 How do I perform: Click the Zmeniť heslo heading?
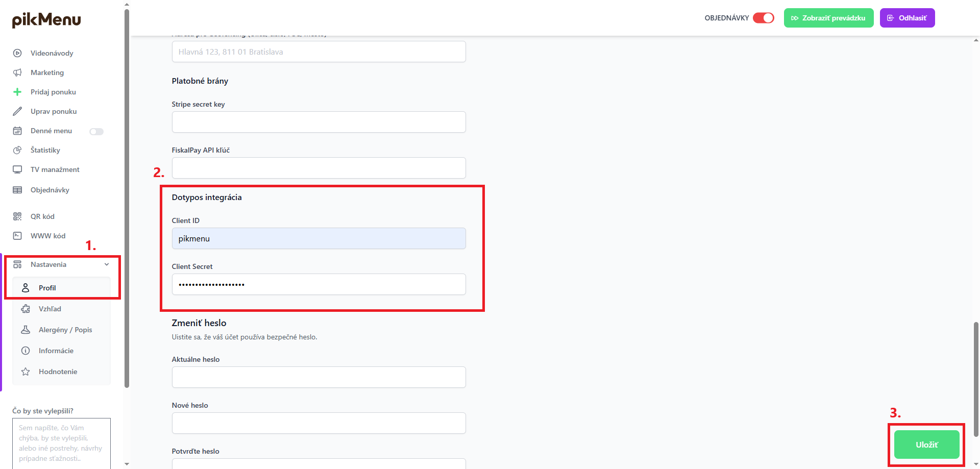199,323
